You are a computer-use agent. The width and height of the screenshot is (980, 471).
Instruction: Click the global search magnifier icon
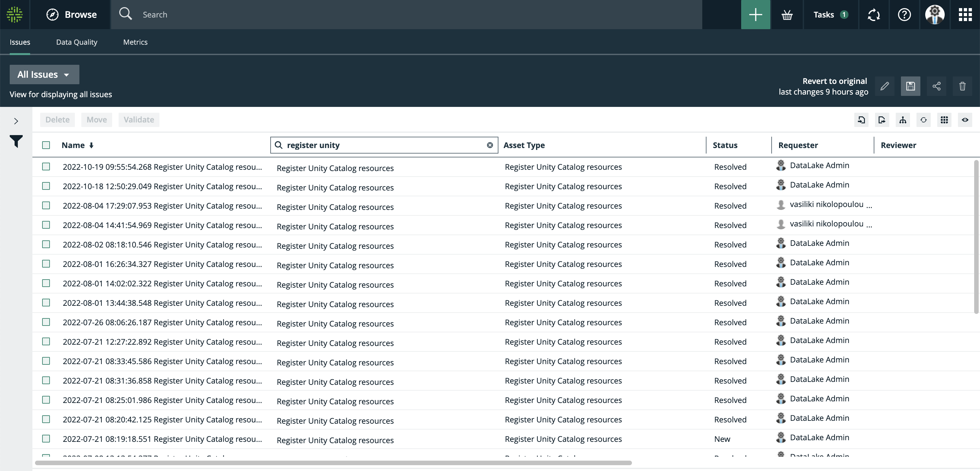point(125,14)
